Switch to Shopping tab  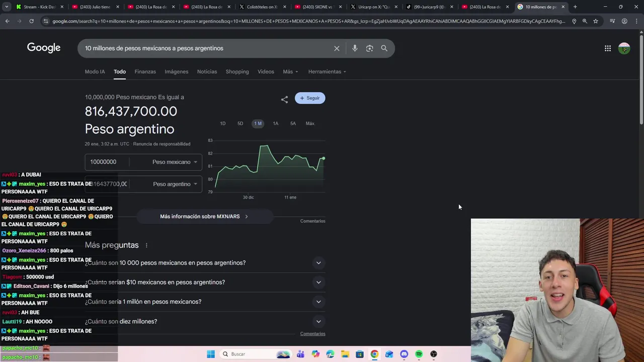(x=237, y=71)
